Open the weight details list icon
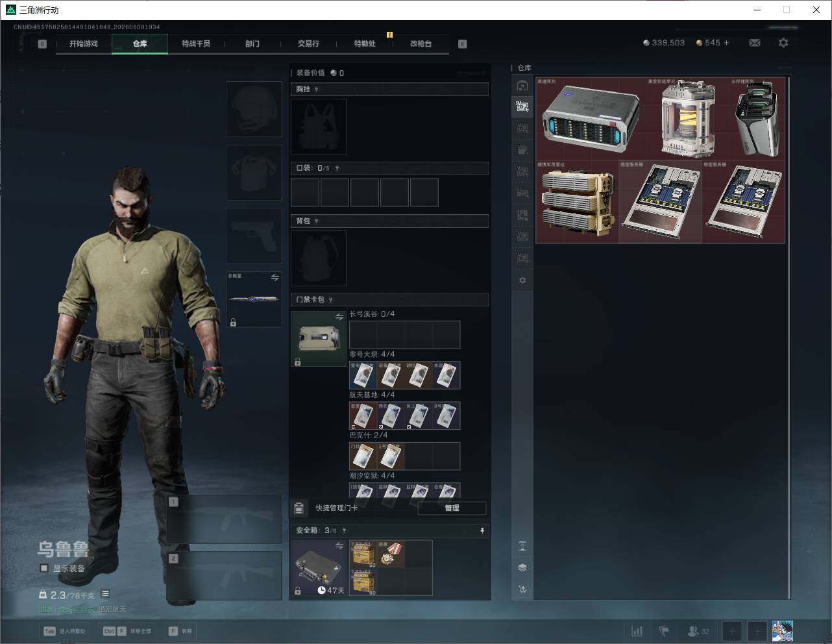832x644 pixels. (x=105, y=594)
